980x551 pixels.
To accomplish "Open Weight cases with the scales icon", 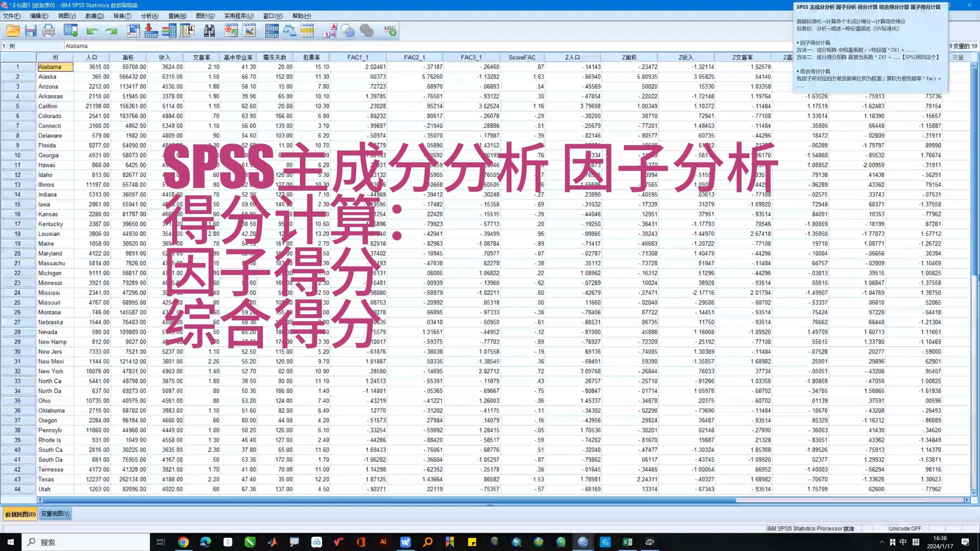I will (x=289, y=31).
